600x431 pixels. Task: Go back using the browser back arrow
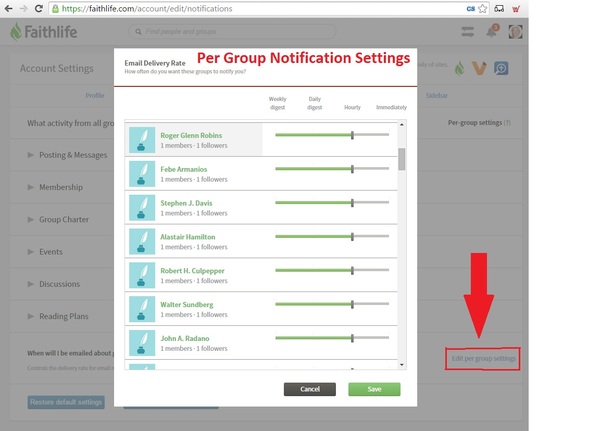click(8, 8)
